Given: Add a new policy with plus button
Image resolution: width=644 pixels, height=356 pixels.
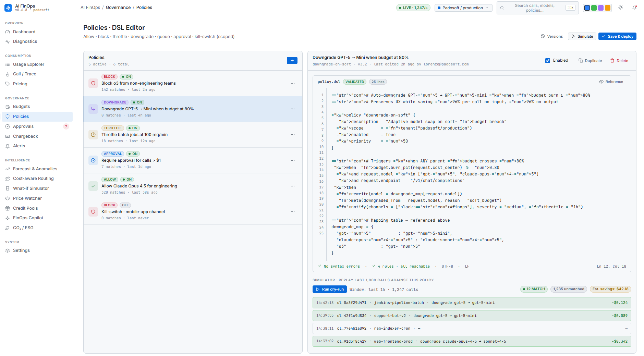Looking at the screenshot, I should [292, 61].
